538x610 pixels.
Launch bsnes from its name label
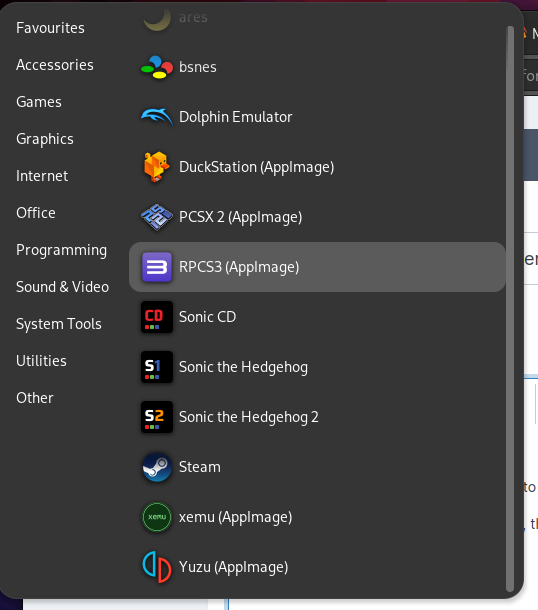tap(198, 67)
